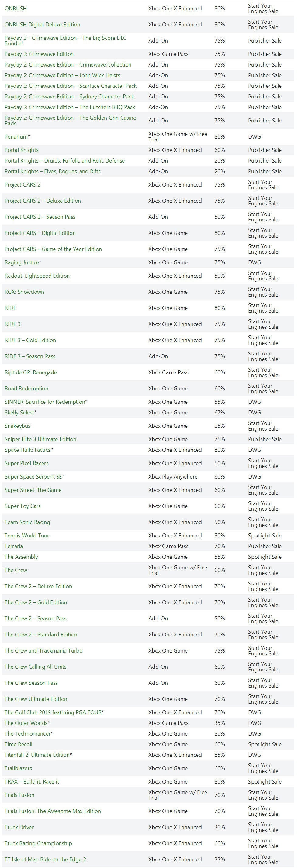Viewport: 298px width, 868px height.
Task: Click the Terraria game link
Action: tap(14, 547)
